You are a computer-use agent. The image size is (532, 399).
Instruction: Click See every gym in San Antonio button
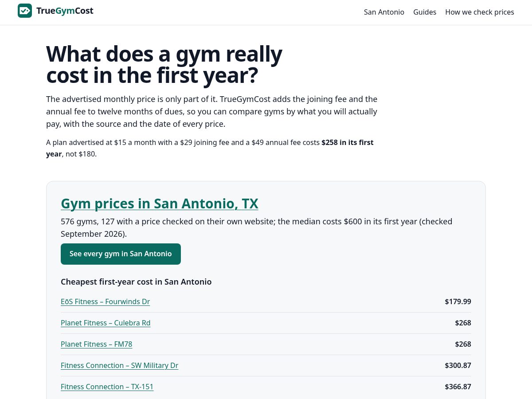point(121,254)
